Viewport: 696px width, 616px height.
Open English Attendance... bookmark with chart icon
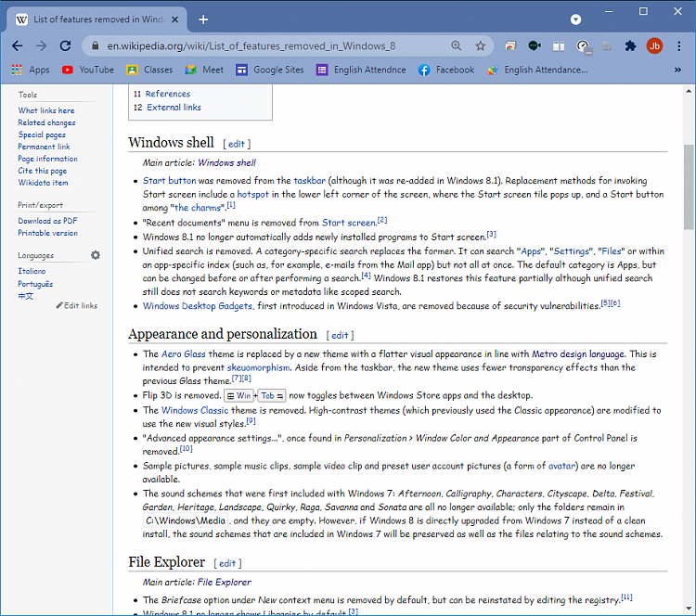(x=537, y=70)
